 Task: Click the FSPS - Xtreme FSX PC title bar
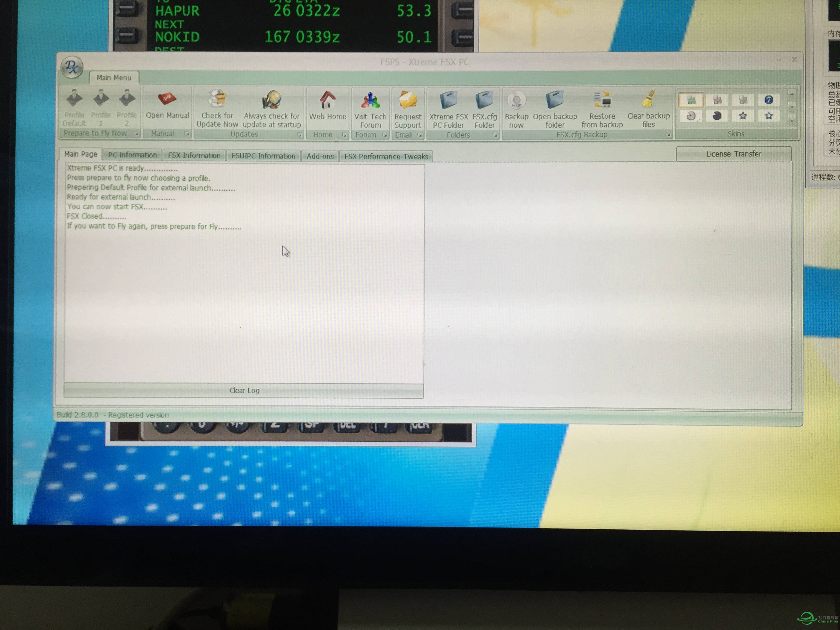[424, 62]
